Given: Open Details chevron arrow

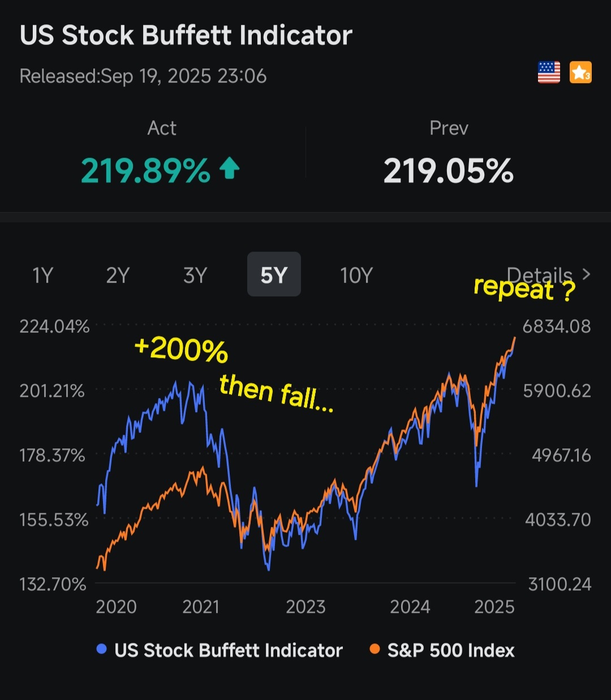Looking at the screenshot, I should 586,275.
